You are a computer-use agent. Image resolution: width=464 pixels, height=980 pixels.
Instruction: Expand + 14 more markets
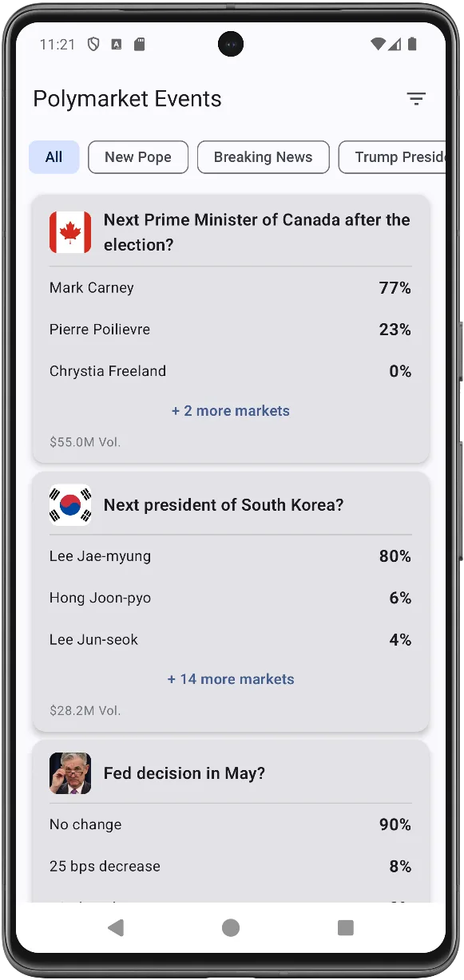pyautogui.click(x=231, y=679)
